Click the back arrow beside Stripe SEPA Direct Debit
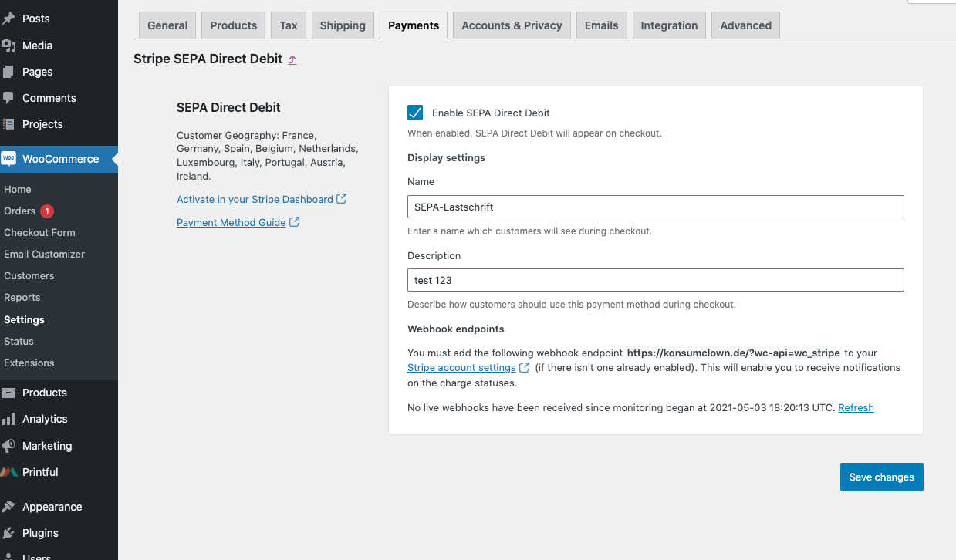Screen dimensions: 956x560 (292, 59)
